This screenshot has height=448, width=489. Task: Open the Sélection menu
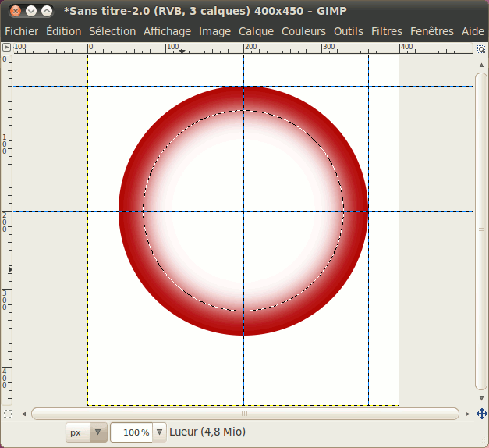click(112, 31)
